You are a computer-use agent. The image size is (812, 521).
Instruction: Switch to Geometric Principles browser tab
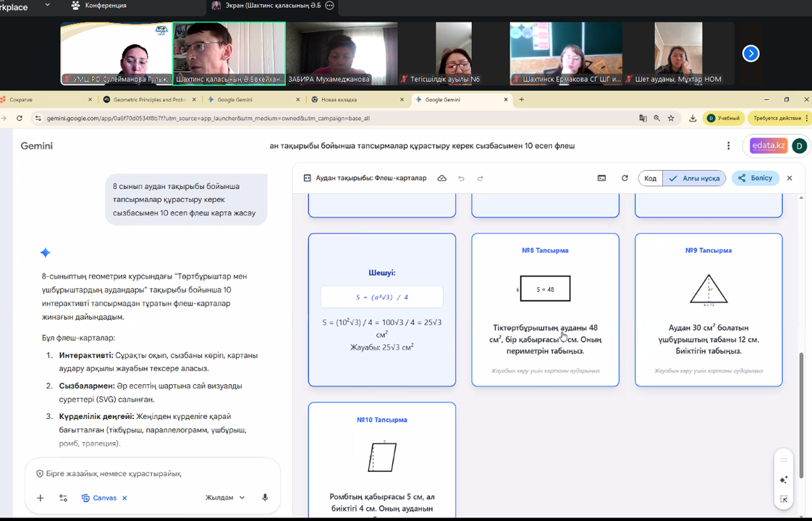click(150, 100)
